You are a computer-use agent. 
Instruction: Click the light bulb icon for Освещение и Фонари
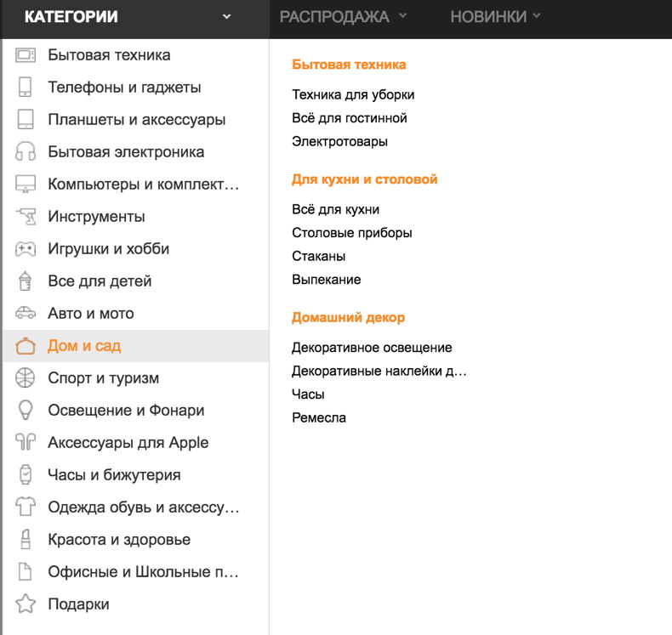pos(26,411)
